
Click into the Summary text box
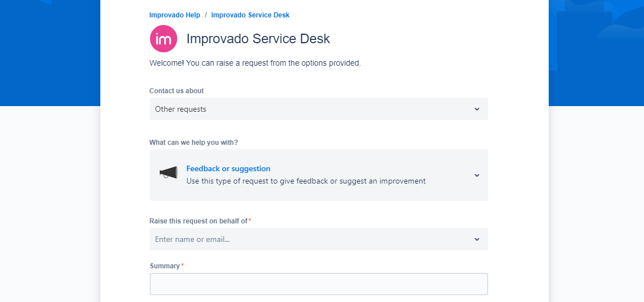pos(319,284)
